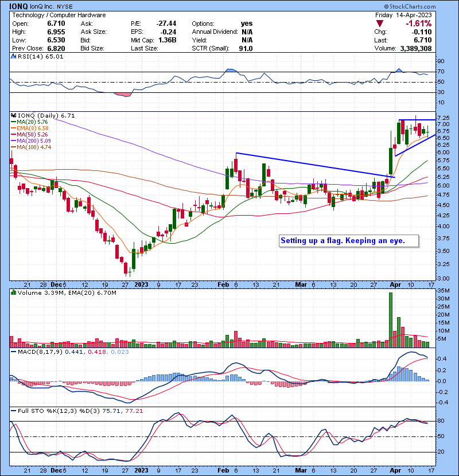Select the MA(20) 5.76 legend entry
459x476 pixels.
(29, 122)
